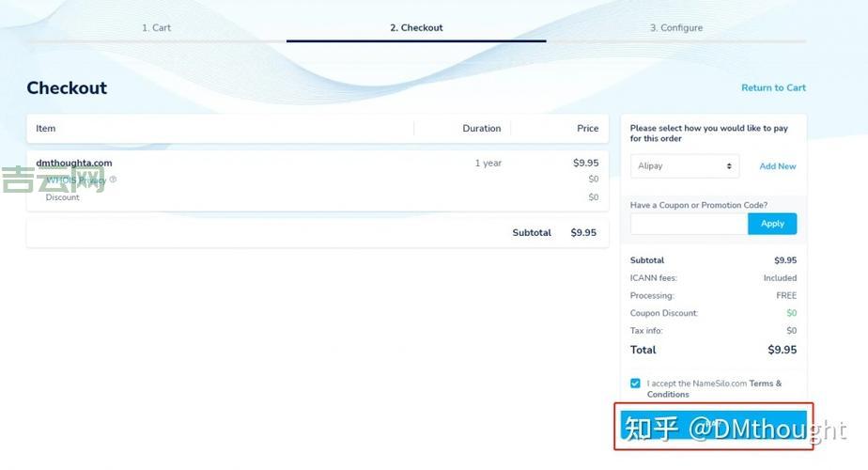
Task: Click the Duration column header
Action: click(x=481, y=129)
